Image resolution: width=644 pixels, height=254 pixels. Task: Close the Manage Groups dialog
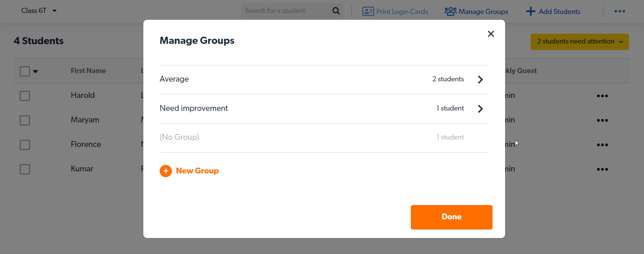pyautogui.click(x=491, y=34)
